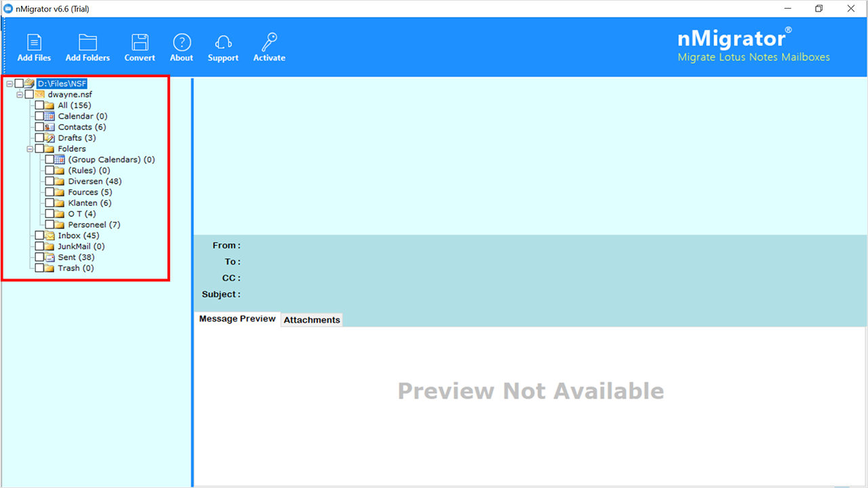Select the JunkMail (0) folder

[81, 246]
